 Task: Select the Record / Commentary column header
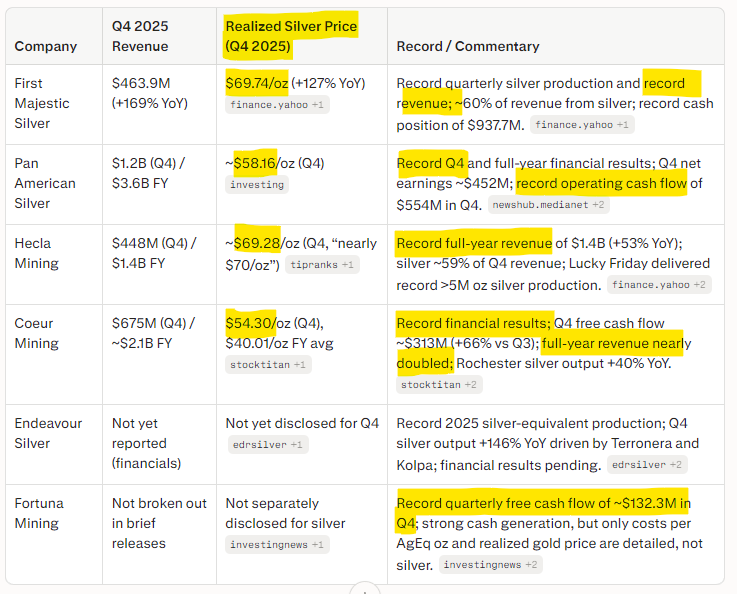coord(468,46)
